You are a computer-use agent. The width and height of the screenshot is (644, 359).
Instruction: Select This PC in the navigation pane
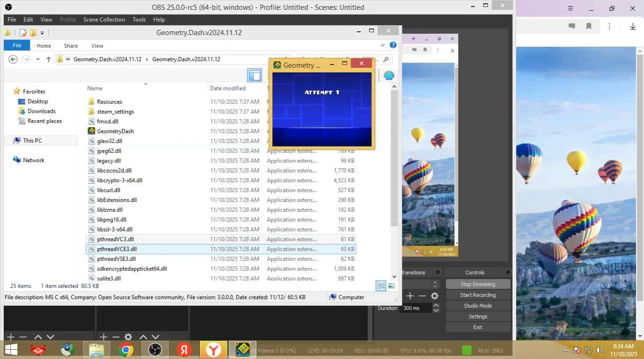coord(32,140)
